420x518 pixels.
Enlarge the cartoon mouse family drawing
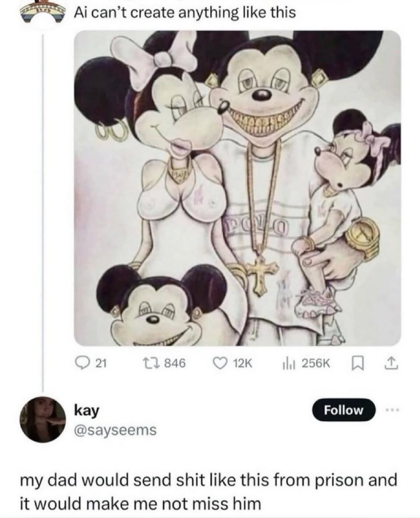[237, 188]
